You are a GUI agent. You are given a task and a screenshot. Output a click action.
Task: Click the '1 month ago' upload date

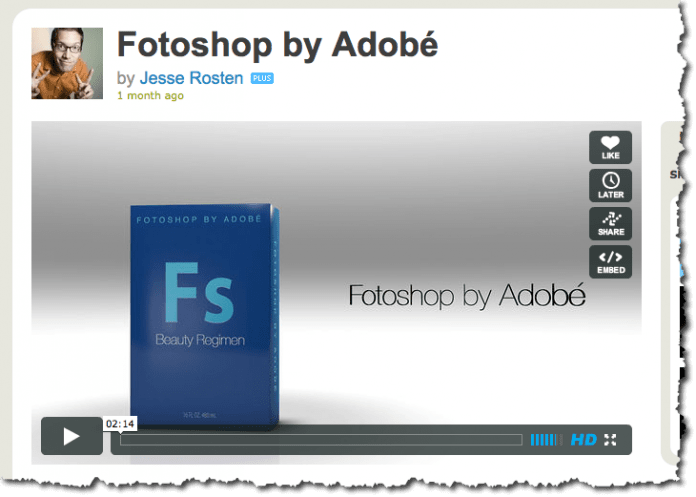point(150,96)
